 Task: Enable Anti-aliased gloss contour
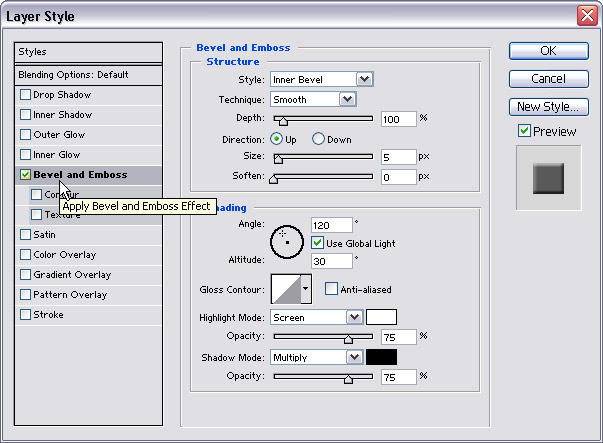[331, 289]
